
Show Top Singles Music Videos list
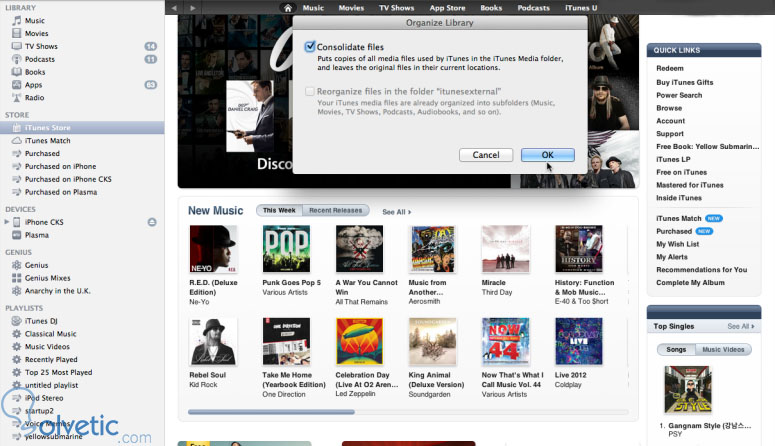click(x=723, y=350)
